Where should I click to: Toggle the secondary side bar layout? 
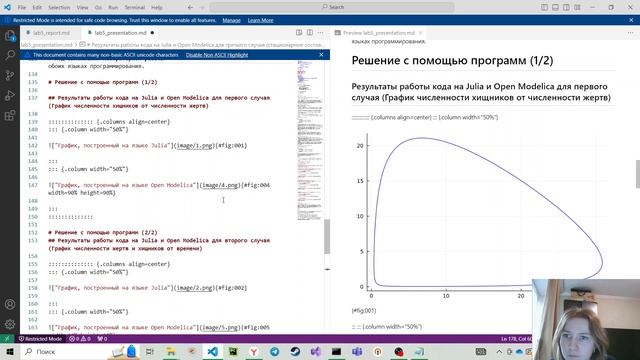[567, 7]
